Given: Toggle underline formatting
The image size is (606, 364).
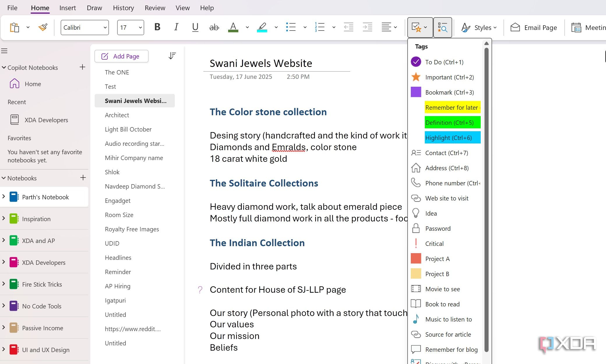Looking at the screenshot, I should click(195, 27).
